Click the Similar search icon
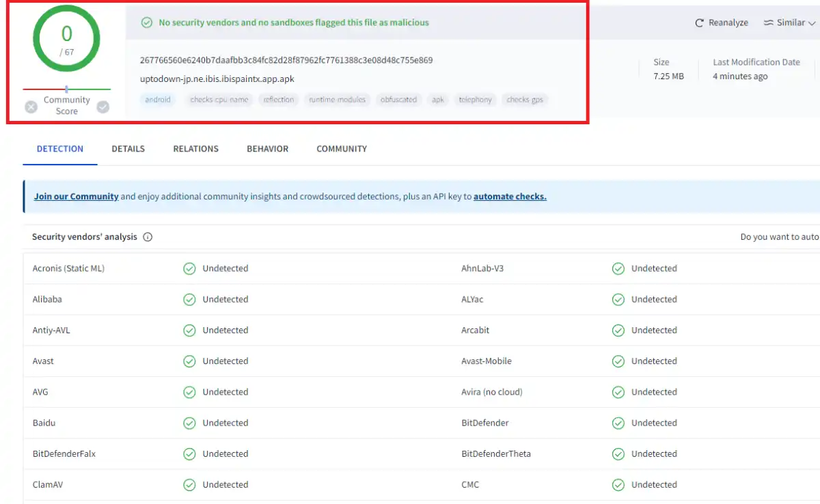The height and width of the screenshot is (504, 820). [769, 23]
